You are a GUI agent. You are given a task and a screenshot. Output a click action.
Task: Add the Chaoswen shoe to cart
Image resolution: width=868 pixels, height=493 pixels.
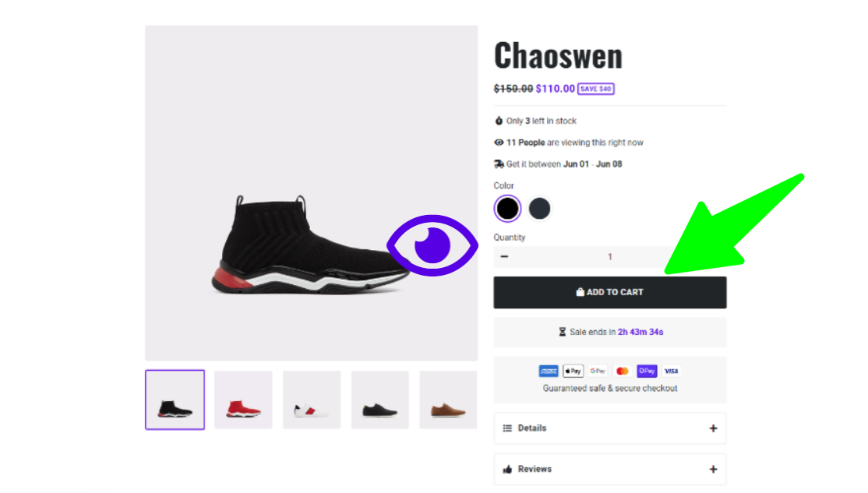[609, 292]
